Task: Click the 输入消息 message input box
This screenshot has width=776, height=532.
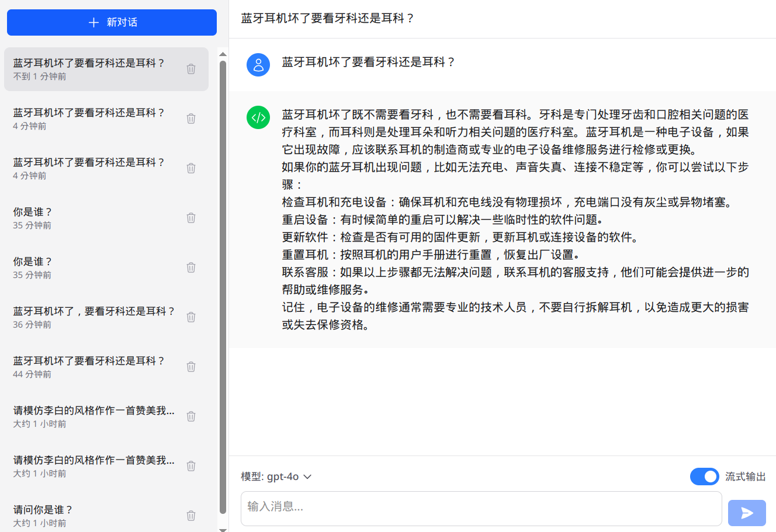Action: (481, 508)
